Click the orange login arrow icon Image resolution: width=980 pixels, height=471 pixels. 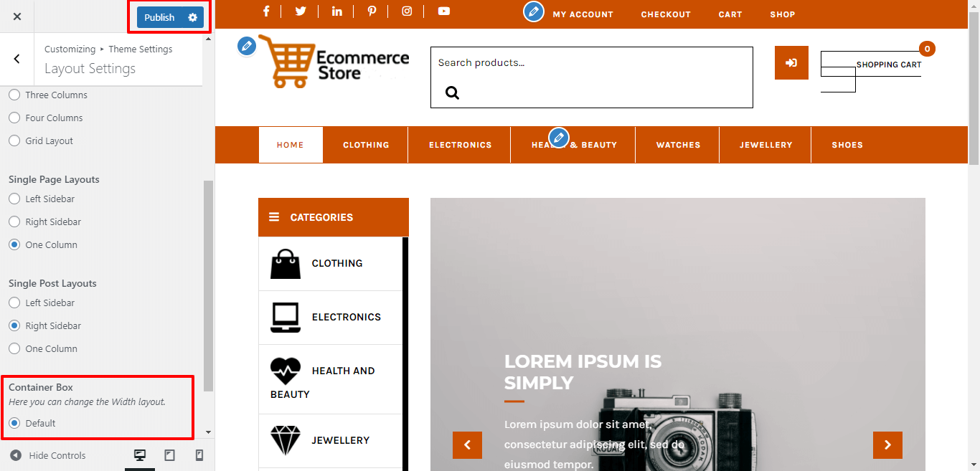click(791, 63)
